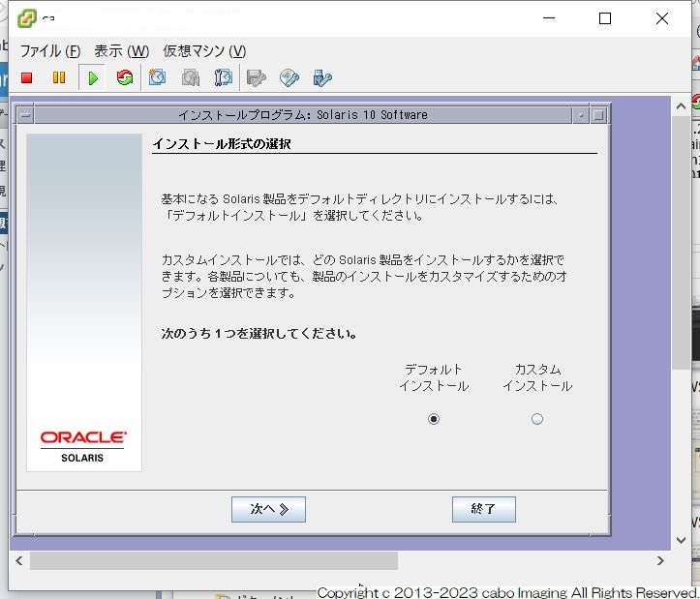This screenshot has width=700, height=599.
Task: Click the heading インストール形式の選択
Action: pyautogui.click(x=222, y=144)
